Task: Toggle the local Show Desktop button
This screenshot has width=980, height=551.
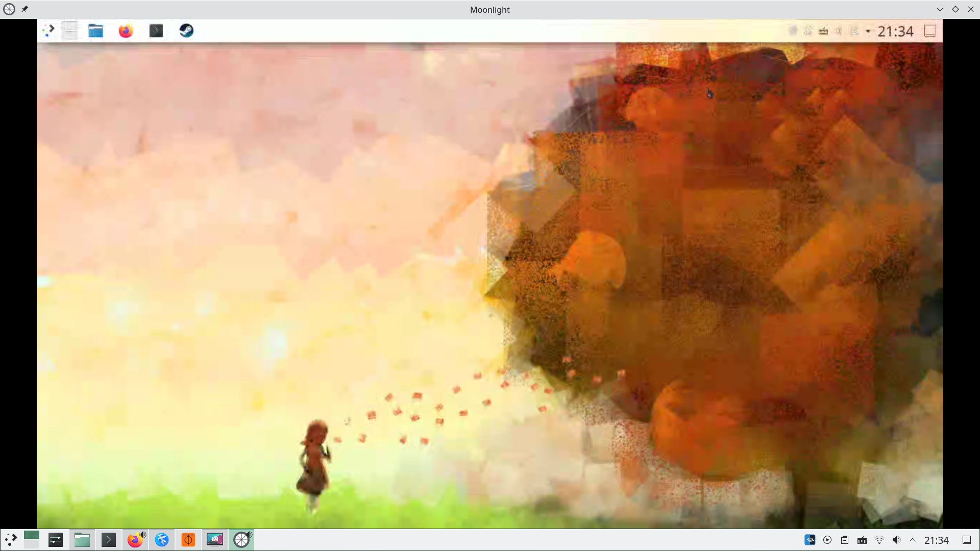Action: (966, 540)
